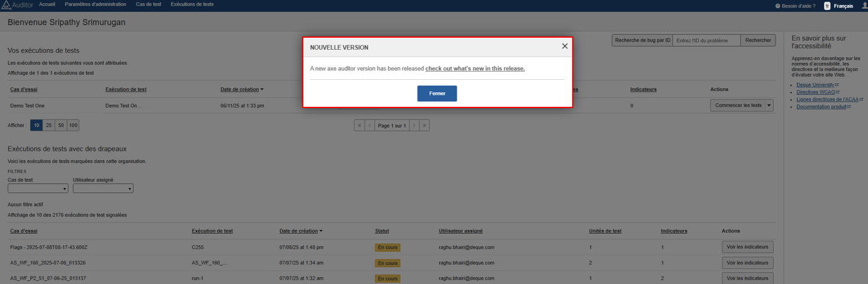Click the Besoin d'aide help icon
868x284 pixels.
coord(778,6)
